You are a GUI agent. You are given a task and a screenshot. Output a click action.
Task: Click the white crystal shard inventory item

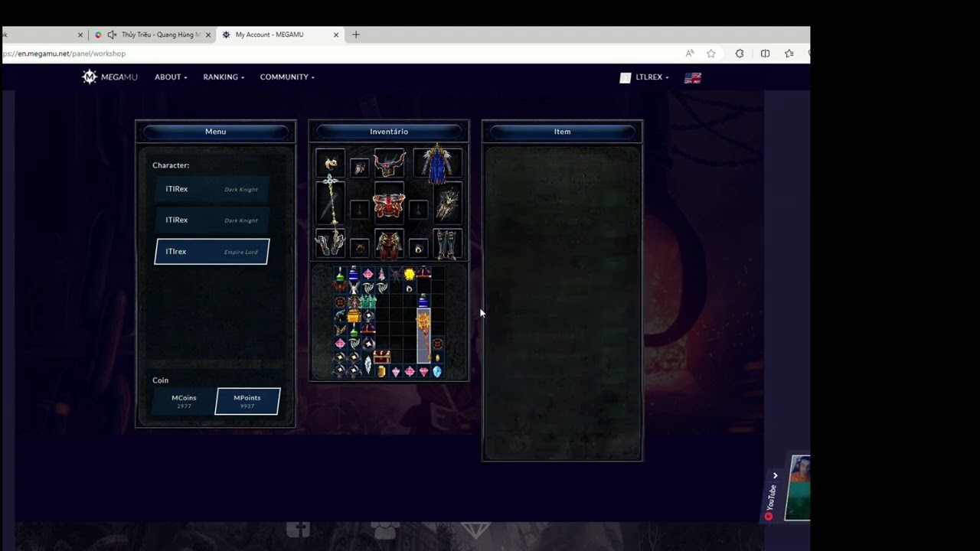pyautogui.click(x=368, y=364)
